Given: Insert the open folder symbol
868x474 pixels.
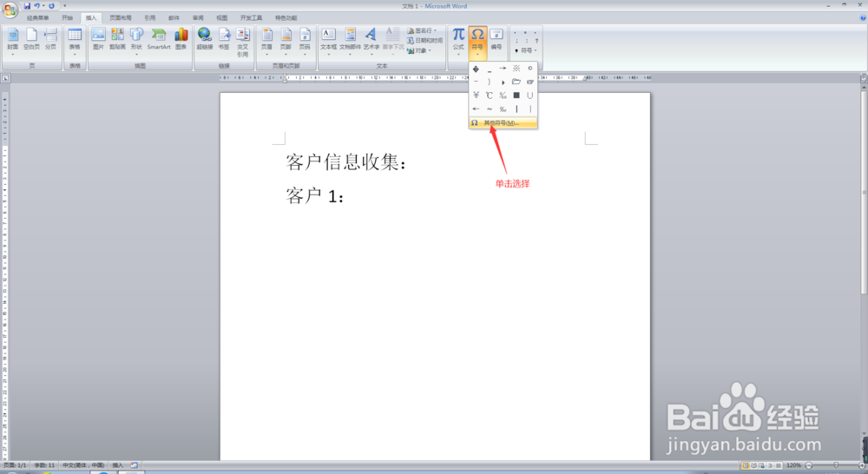Looking at the screenshot, I should tap(516, 82).
